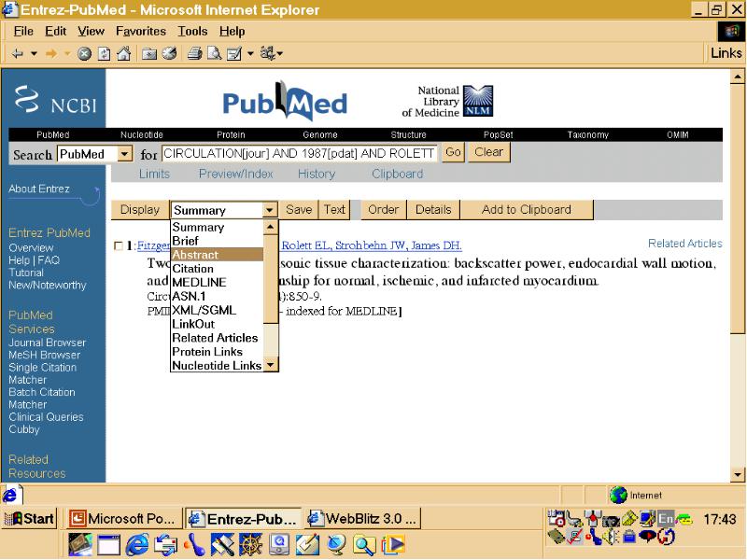The width and height of the screenshot is (747, 560).
Task: Click the Display button
Action: (139, 210)
